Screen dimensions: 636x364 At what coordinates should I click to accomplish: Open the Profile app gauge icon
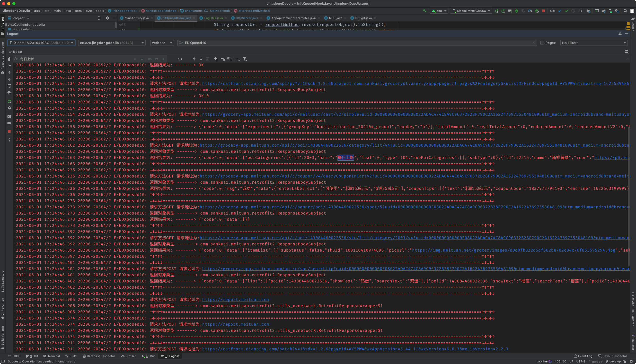[x=530, y=11]
